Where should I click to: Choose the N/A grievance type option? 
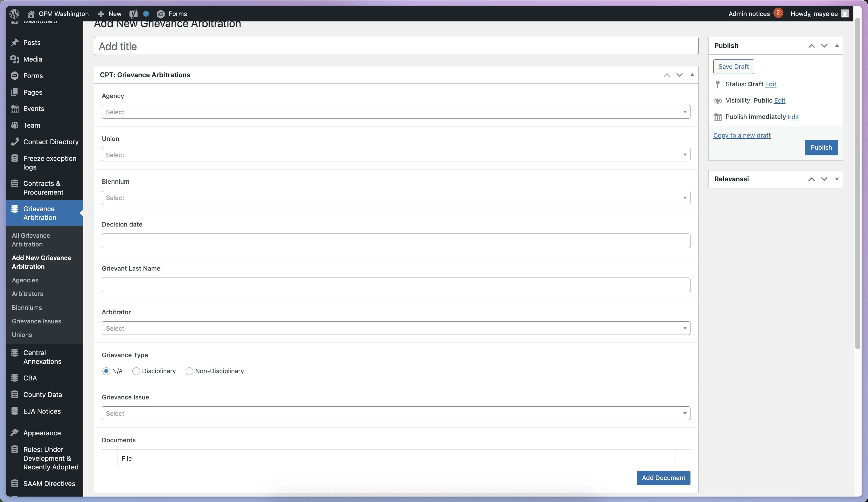point(106,371)
